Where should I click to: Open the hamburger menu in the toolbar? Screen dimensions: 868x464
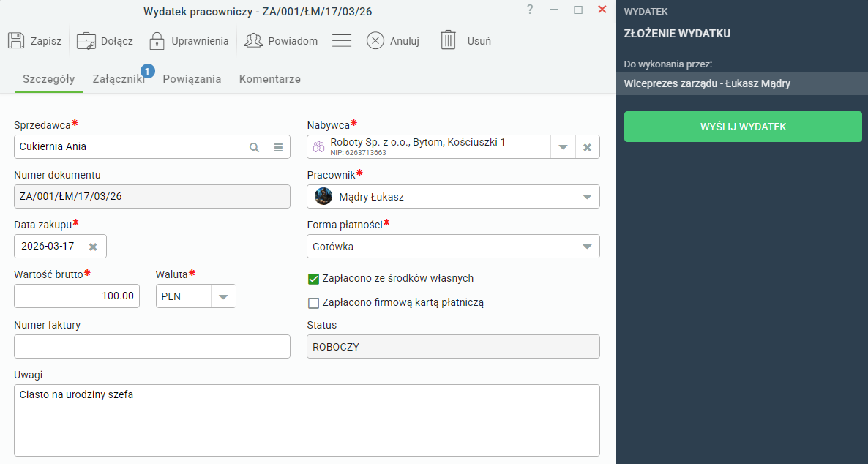pos(342,40)
